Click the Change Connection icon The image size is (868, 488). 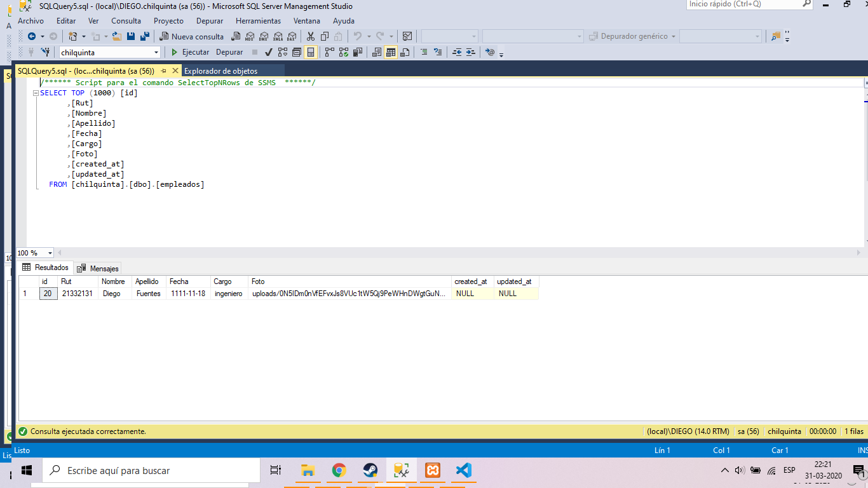click(46, 52)
